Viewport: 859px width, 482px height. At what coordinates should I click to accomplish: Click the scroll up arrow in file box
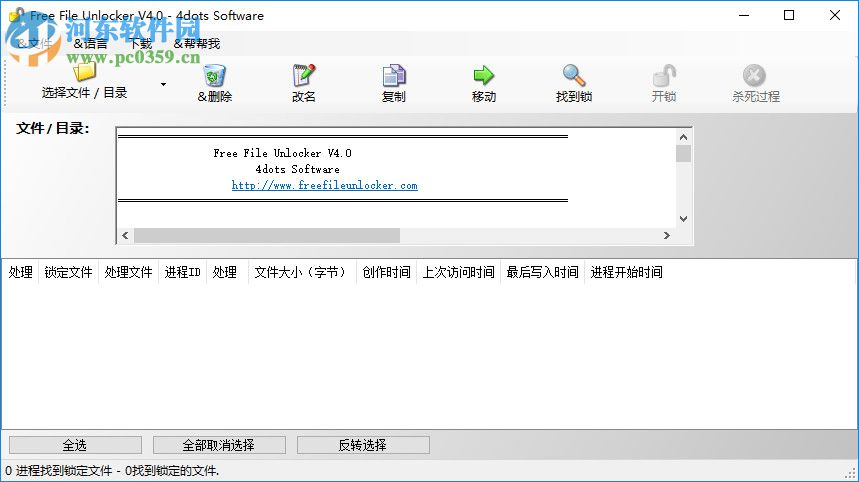click(x=683, y=137)
